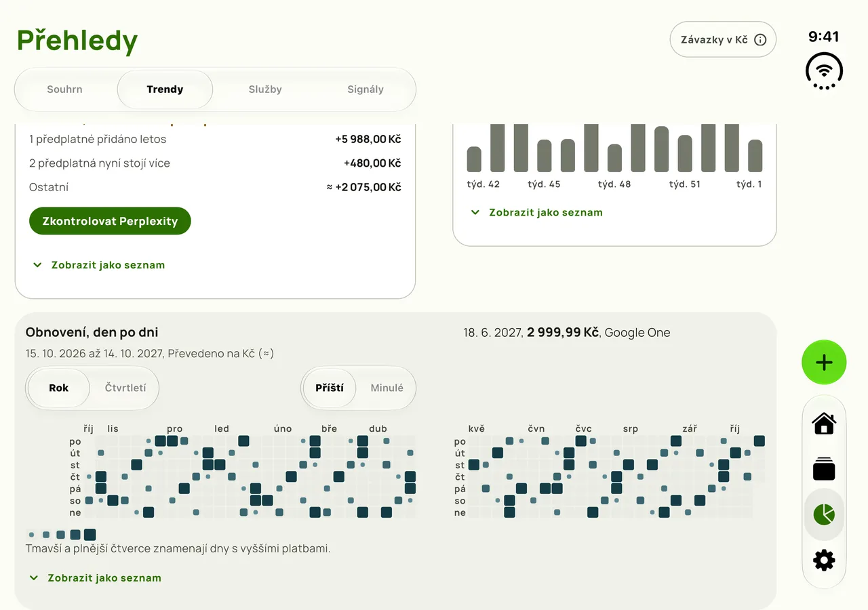
Task: Click the bar above the týd. 42 label
Action: click(x=474, y=159)
